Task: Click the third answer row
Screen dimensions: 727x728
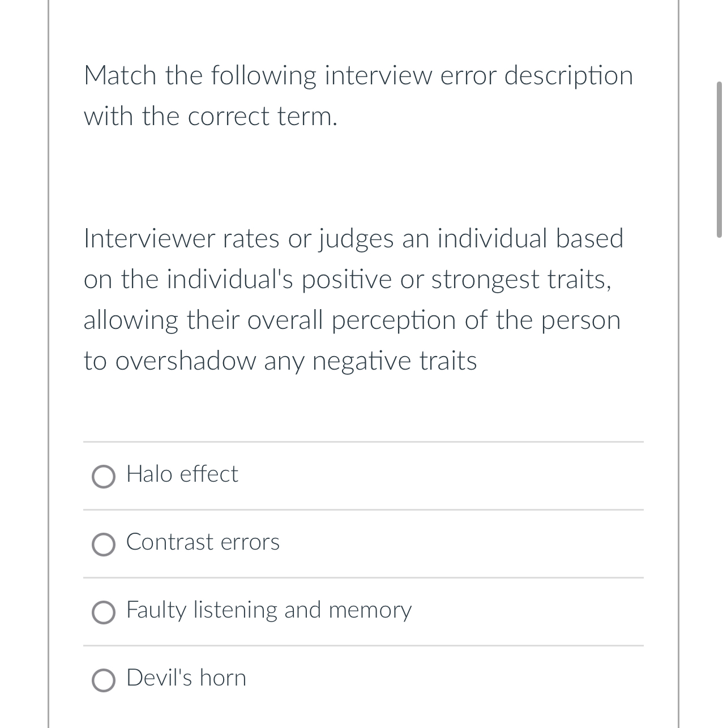Action: tap(362, 610)
